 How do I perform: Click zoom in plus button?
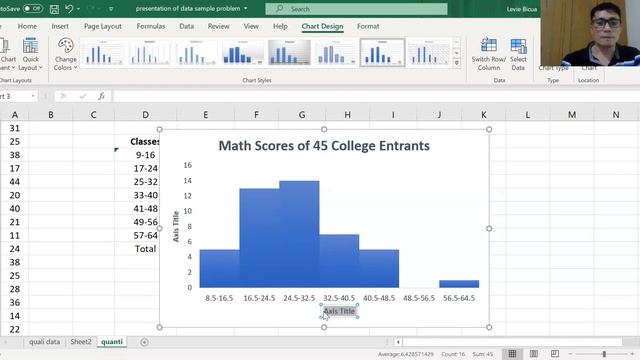pos(632,354)
